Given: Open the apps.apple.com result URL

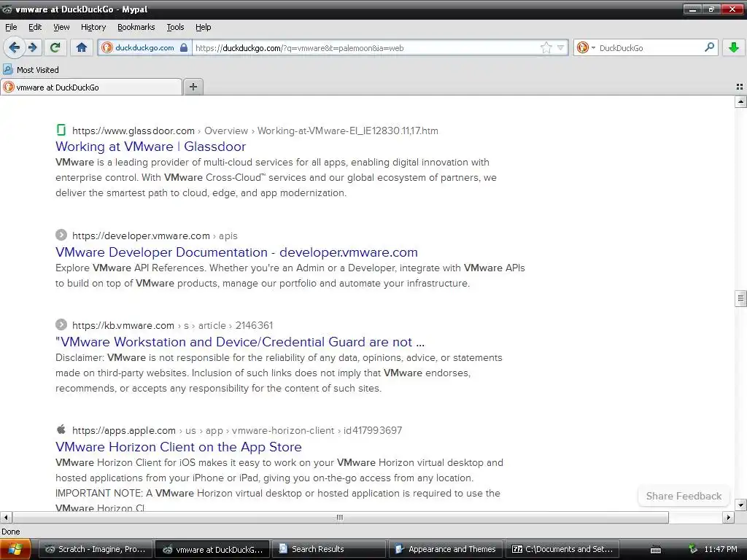Looking at the screenshot, I should pyautogui.click(x=237, y=430).
